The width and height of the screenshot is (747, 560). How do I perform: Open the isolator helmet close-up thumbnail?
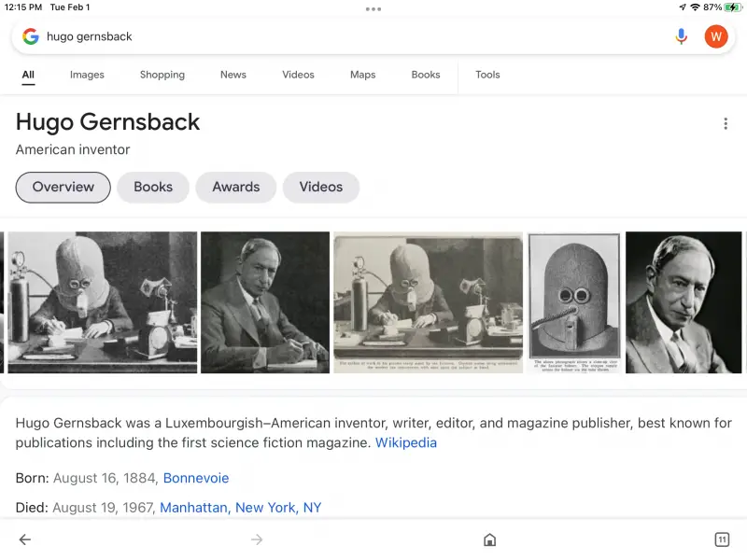click(x=574, y=302)
